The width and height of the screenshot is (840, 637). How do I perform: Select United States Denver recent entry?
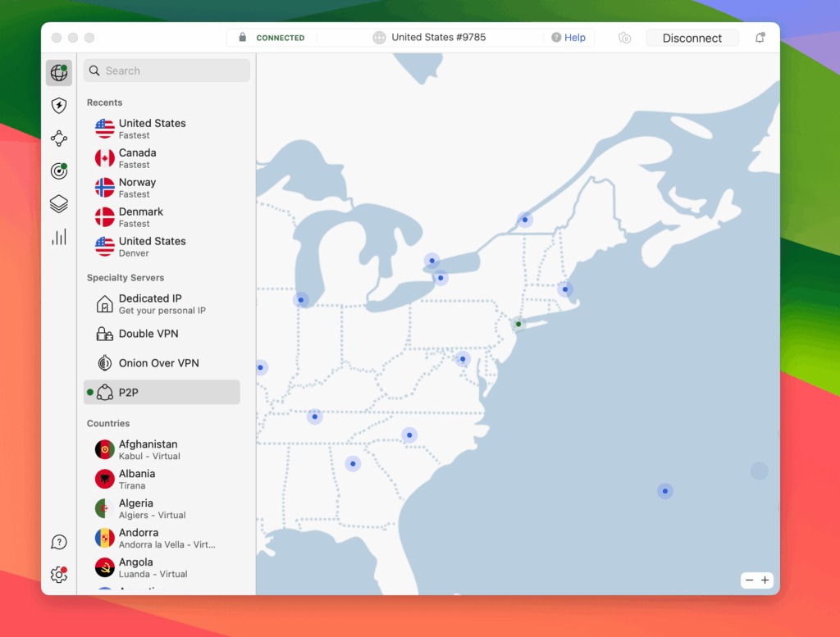click(152, 247)
